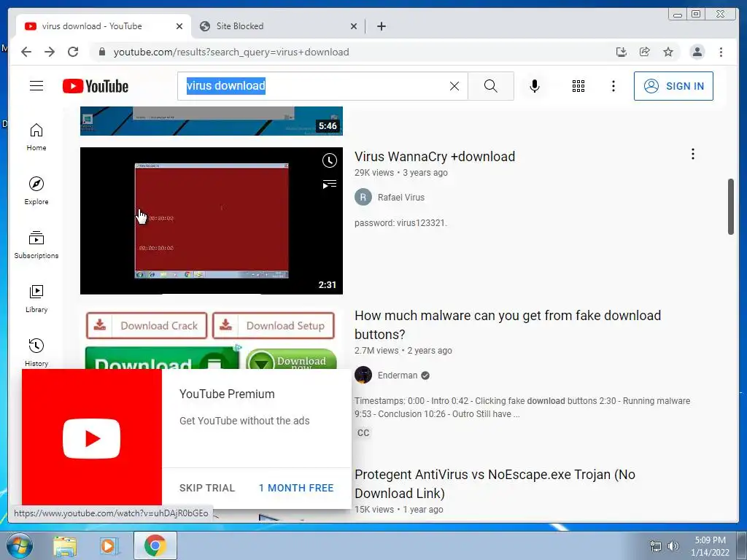747x560 pixels.
Task: Open fake download buttons video title
Action: pos(508,324)
